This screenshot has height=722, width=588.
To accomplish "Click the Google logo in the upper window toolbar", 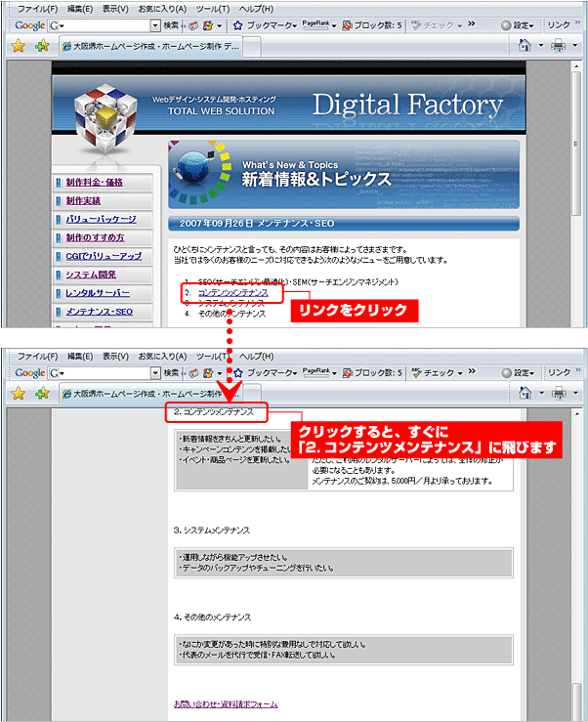I will 29,25.
